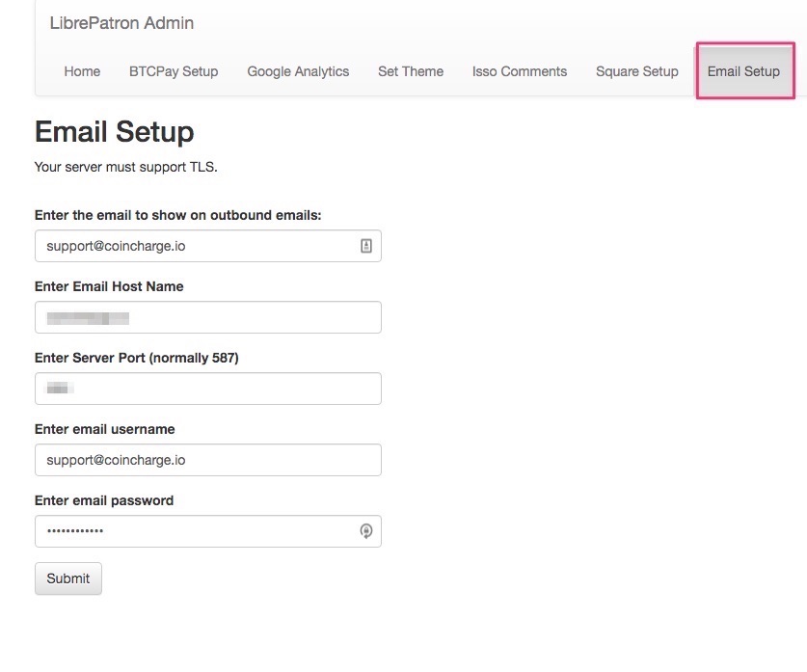Click the 'Enter email password' label
807x672 pixels.
tap(104, 500)
